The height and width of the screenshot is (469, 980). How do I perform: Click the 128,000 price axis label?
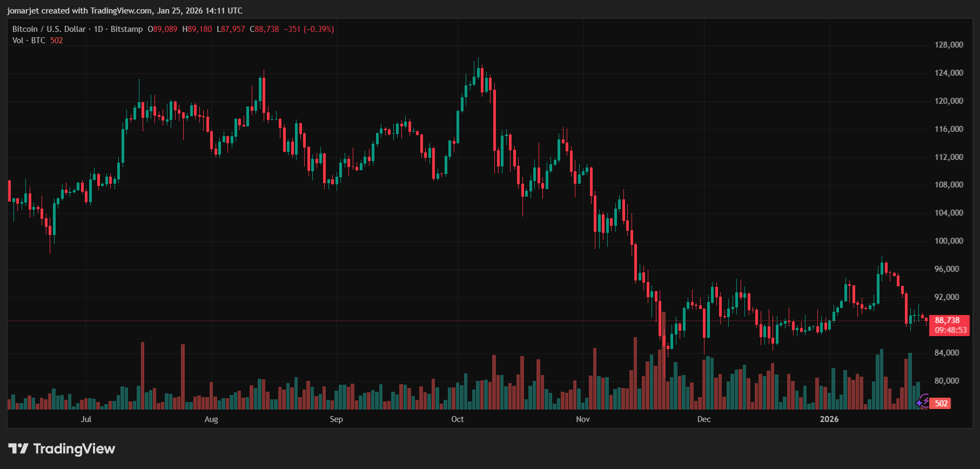(949, 45)
